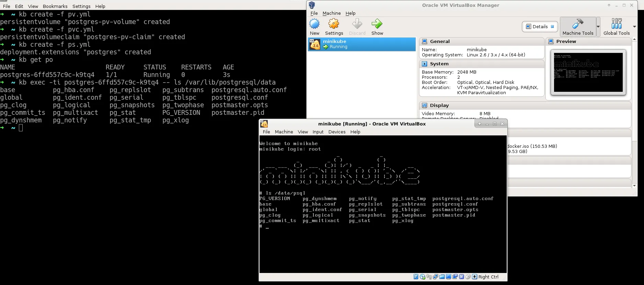Screen dimensions: 644x285
Task: Select the Details tool button
Action: [x=540, y=27]
